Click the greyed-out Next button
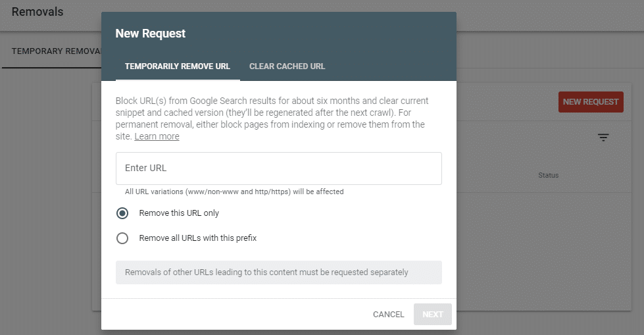Viewport: 644px width, 335px height. [432, 315]
